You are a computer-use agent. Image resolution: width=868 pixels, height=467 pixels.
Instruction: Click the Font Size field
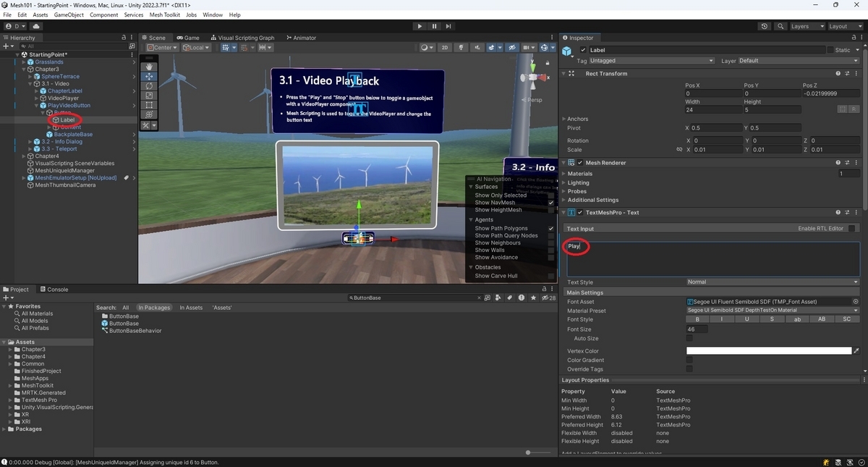tap(697, 329)
